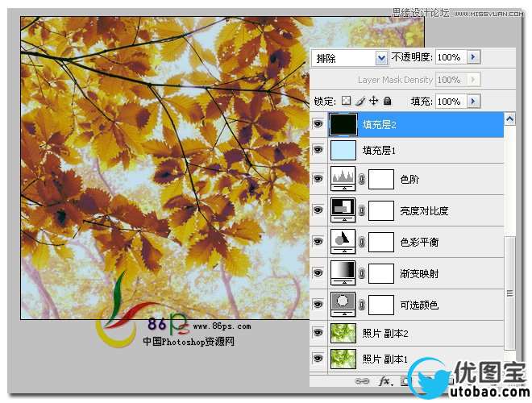The width and height of the screenshot is (532, 403).
Task: Select the 可选颜色 layer mask thumbnail
Action: pos(381,305)
